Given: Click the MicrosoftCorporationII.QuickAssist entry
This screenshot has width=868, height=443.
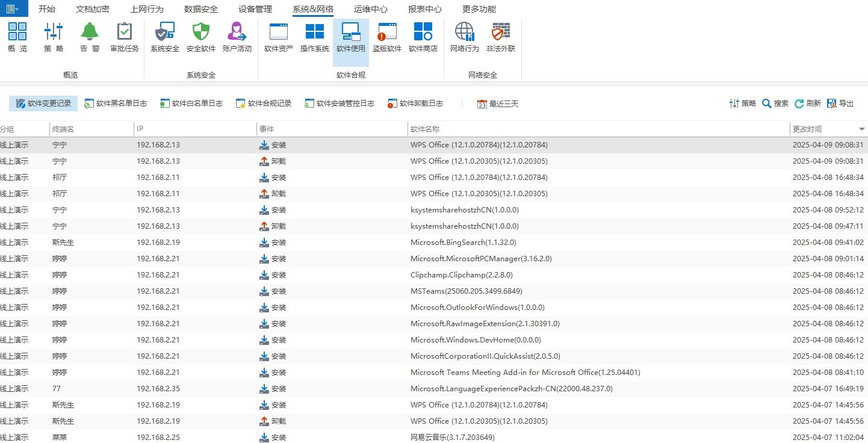Looking at the screenshot, I should tap(485, 356).
